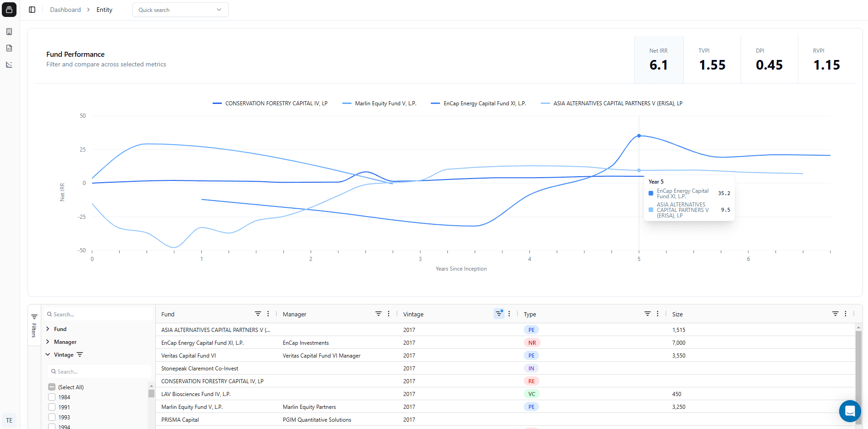Sort by the Fund column header

pyautogui.click(x=168, y=314)
